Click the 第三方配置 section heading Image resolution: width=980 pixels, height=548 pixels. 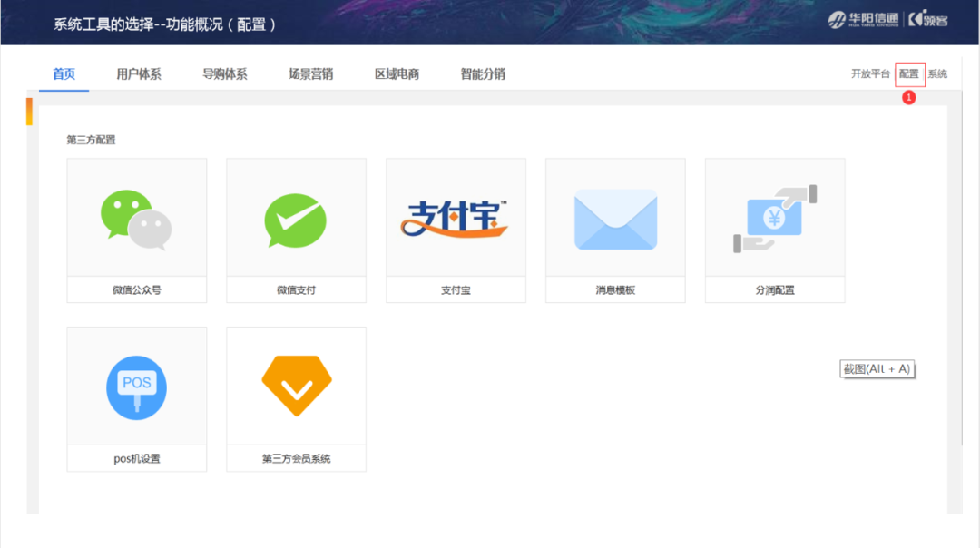pyautogui.click(x=92, y=140)
